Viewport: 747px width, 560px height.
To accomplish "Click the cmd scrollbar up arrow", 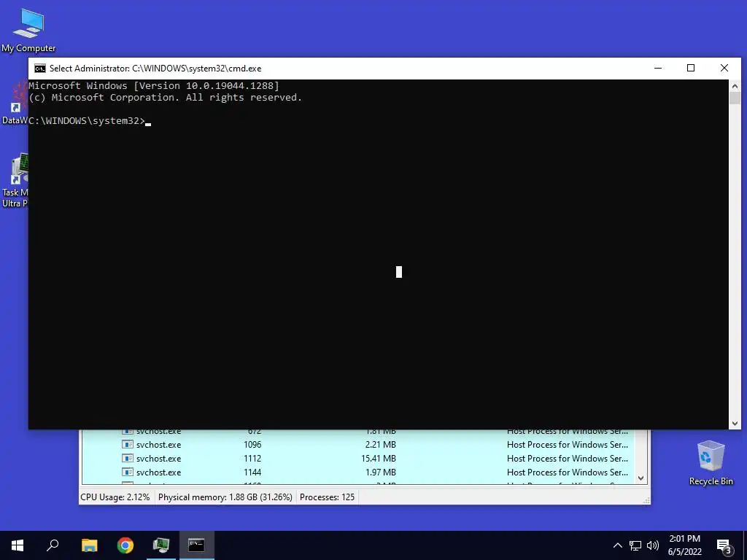I will 735,86.
